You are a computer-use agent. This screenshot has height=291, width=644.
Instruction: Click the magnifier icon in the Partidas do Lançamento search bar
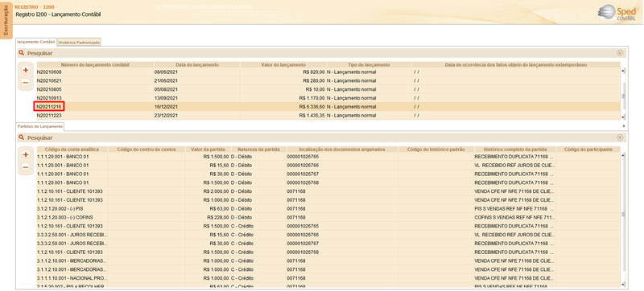pos(22,137)
